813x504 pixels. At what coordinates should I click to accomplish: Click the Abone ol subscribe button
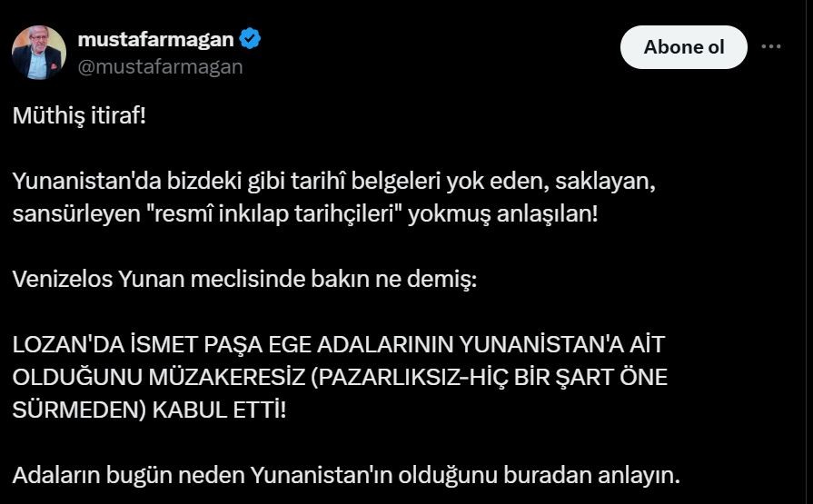[x=683, y=47]
